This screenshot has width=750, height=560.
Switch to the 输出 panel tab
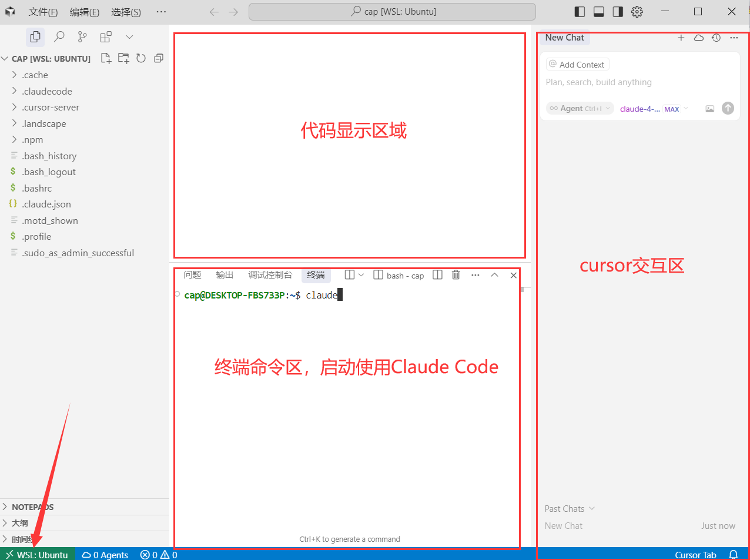coord(225,275)
